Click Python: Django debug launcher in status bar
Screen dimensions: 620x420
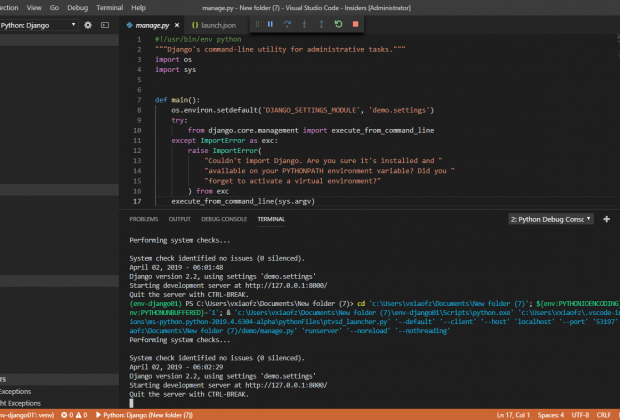coord(144,415)
